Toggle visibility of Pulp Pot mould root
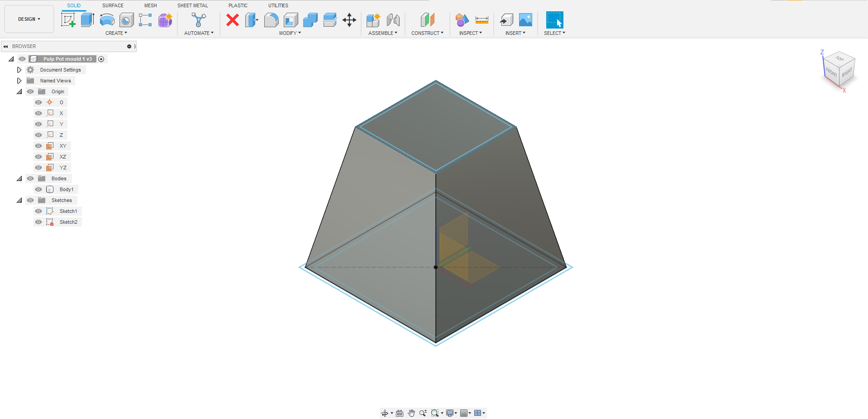This screenshot has height=419, width=868. point(22,59)
